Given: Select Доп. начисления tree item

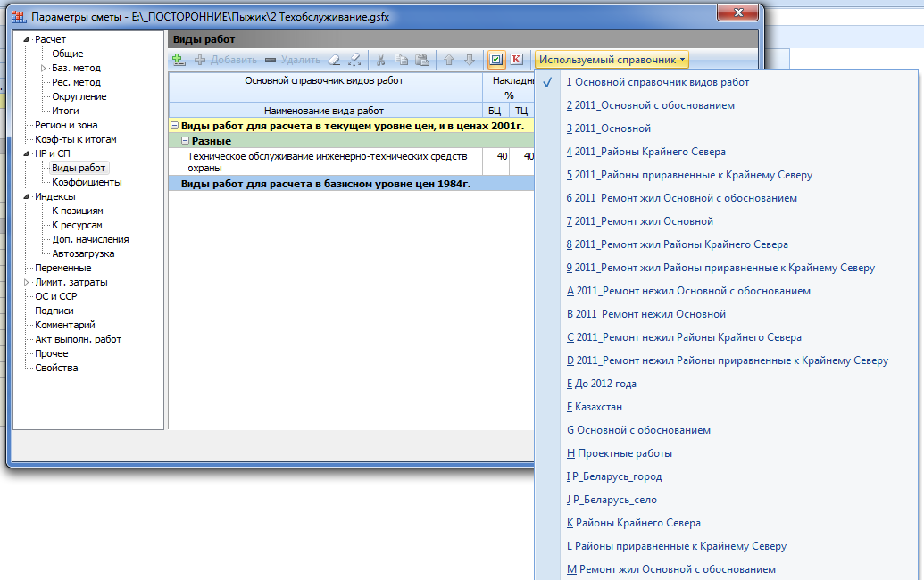Looking at the screenshot, I should 90,239.
